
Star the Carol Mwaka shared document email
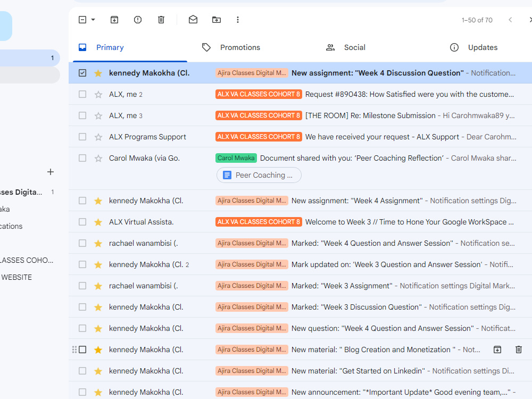pos(98,158)
